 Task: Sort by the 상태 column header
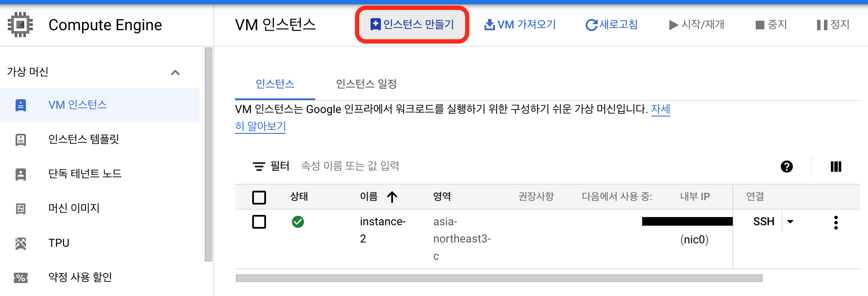tap(299, 197)
